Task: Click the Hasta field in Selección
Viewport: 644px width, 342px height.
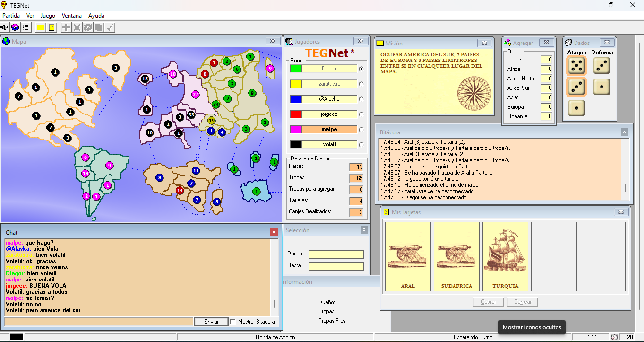Action: [336, 266]
